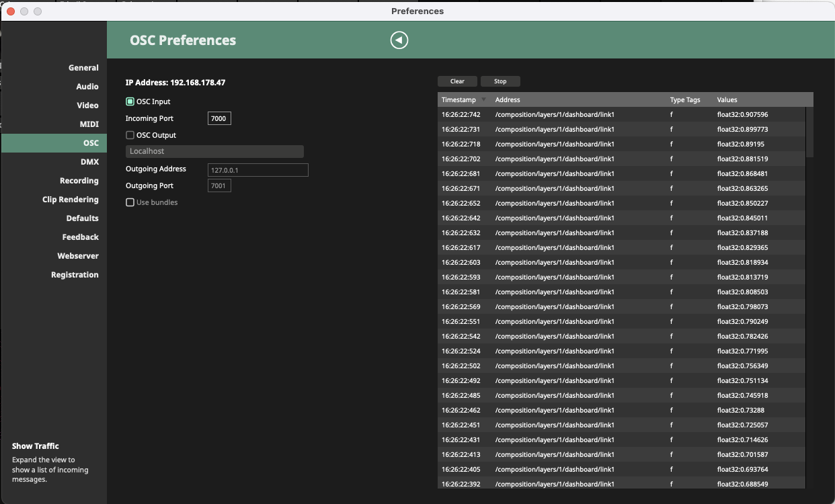Select the OSC preferences tab
Screen dimensions: 835x504
54,143
